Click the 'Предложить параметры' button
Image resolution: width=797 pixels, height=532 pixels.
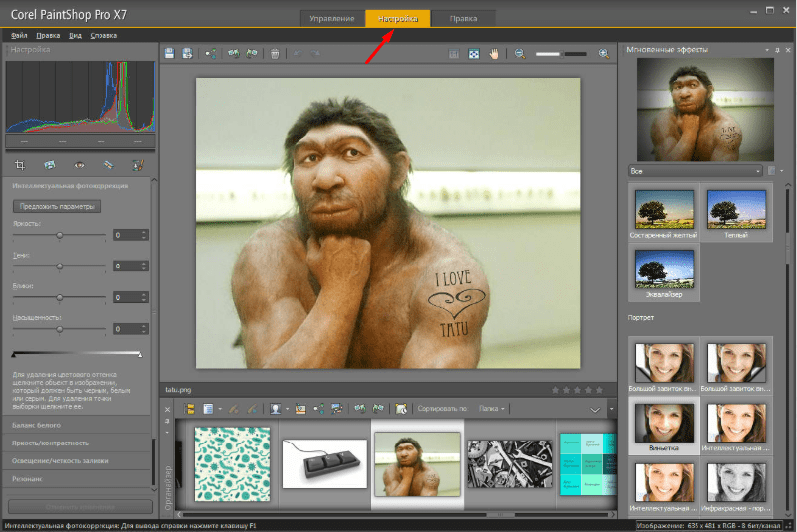pos(57,207)
